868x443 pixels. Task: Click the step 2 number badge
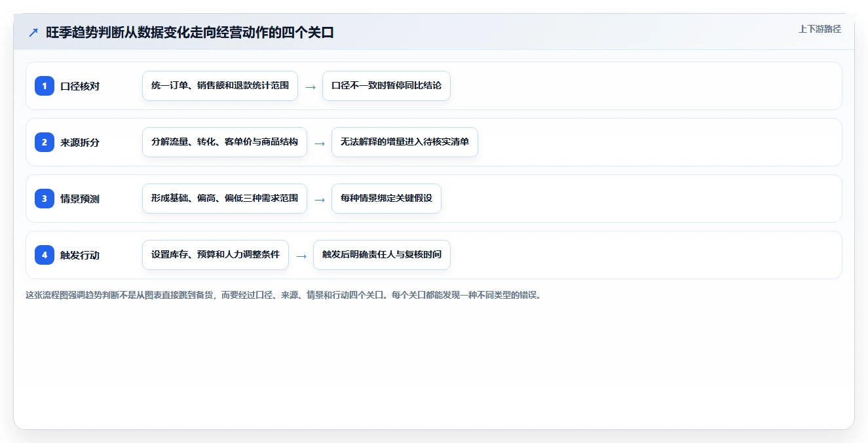pyautogui.click(x=45, y=142)
